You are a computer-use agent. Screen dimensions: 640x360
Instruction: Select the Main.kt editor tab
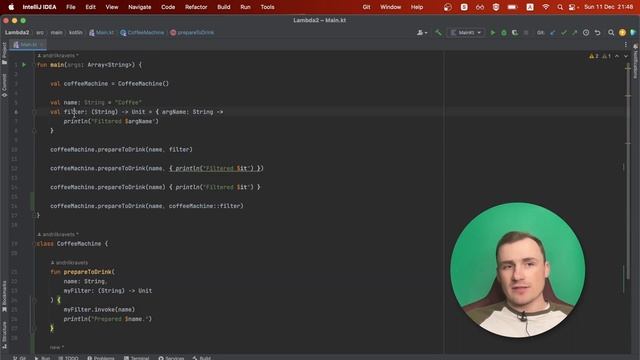29,44
